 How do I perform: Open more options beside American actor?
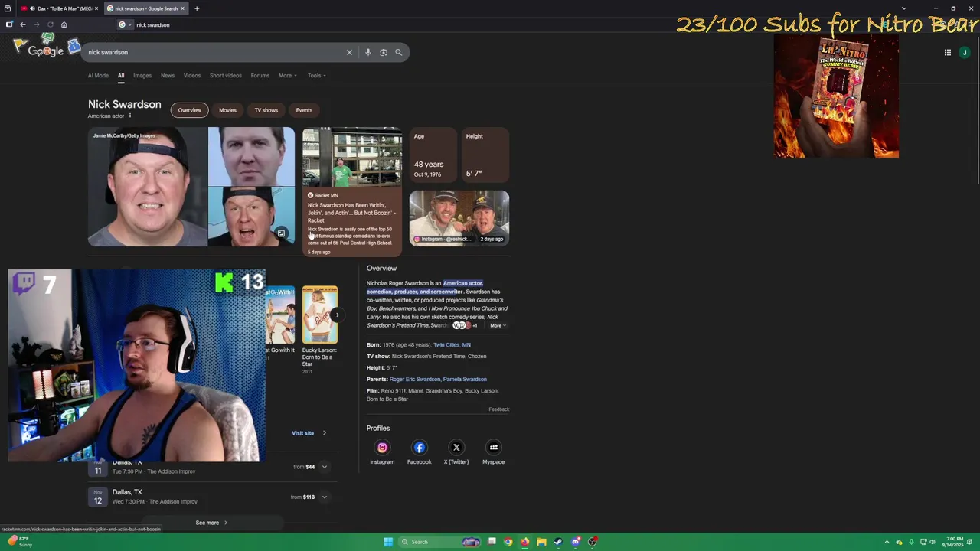click(130, 116)
